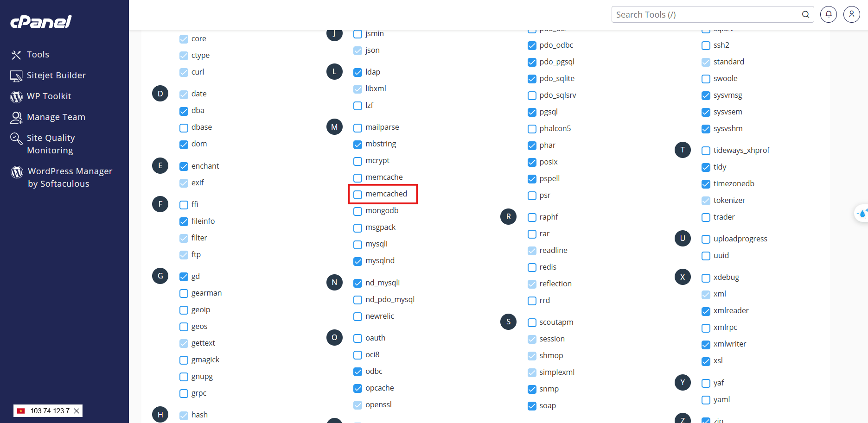This screenshot has width=868, height=423.
Task: Open WP Toolkit menu item
Action: click(x=49, y=96)
